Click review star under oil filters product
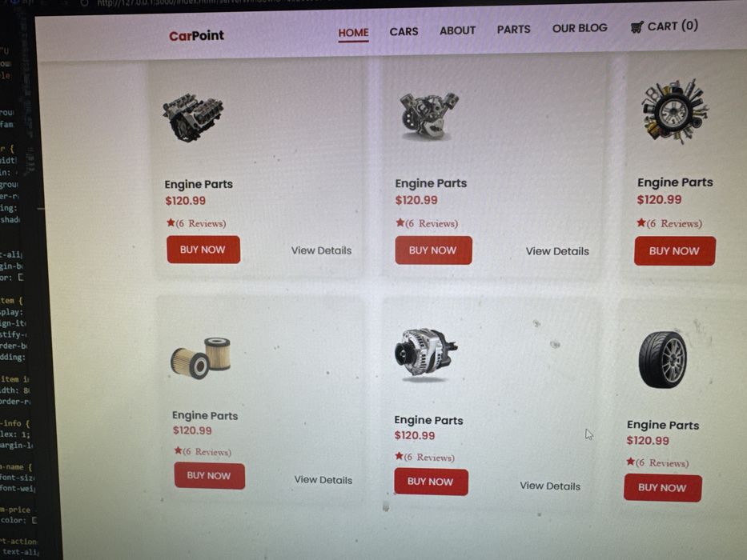The height and width of the screenshot is (560, 747). click(178, 450)
